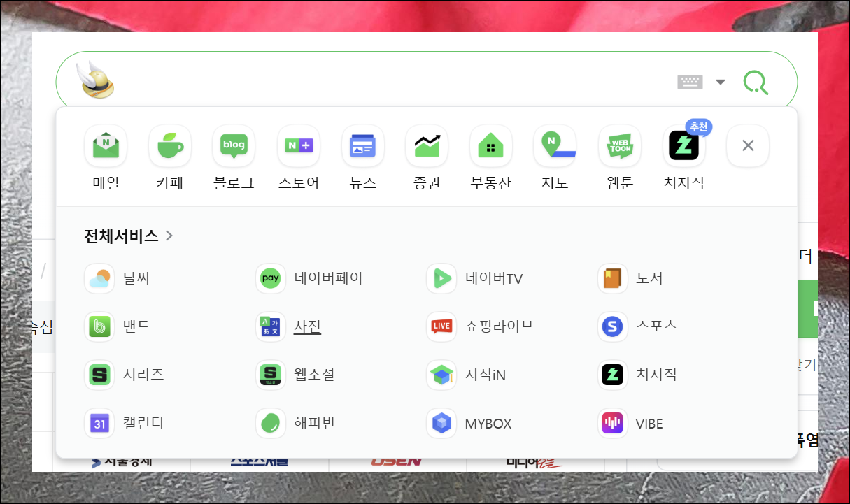Open the MYBOX text link
Image resolution: width=850 pixels, height=504 pixels.
click(488, 424)
